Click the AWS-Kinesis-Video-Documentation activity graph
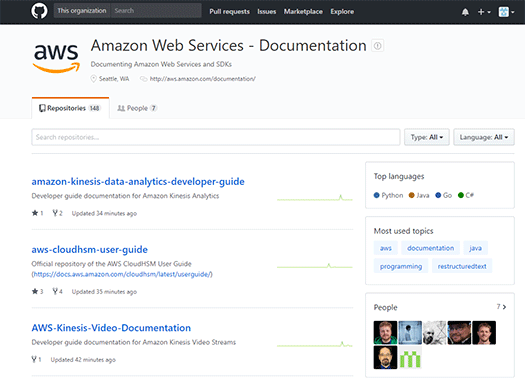The width and height of the screenshot is (525, 380). pyautogui.click(x=315, y=344)
